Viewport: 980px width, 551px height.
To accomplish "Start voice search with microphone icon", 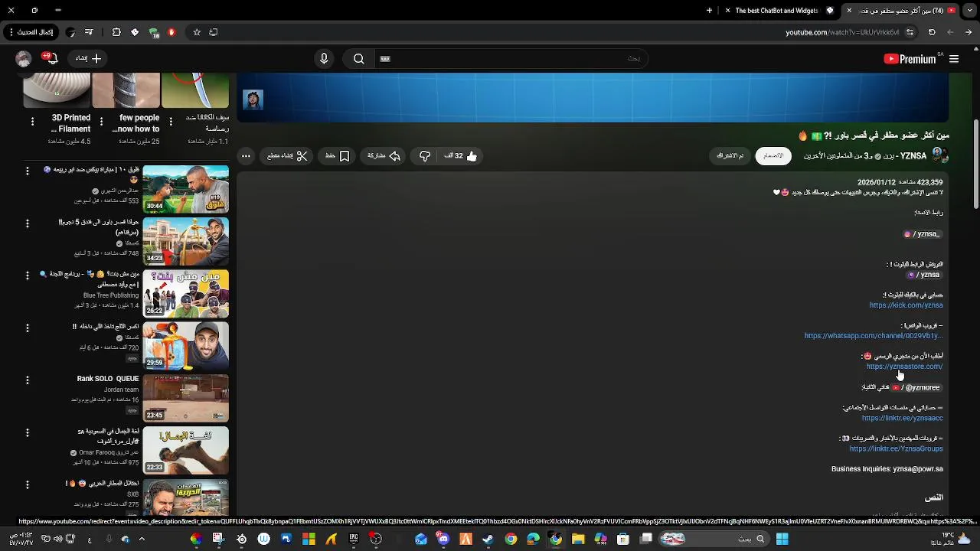I will tap(324, 59).
